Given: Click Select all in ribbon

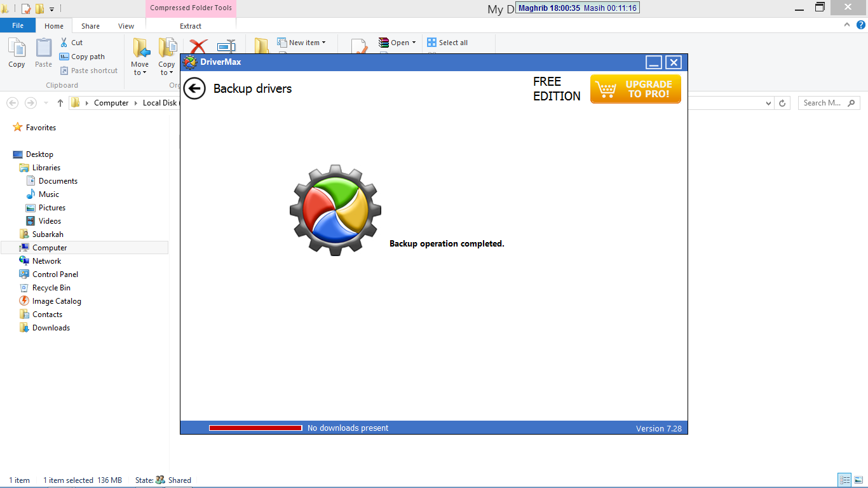Looking at the screenshot, I should tap(447, 43).
